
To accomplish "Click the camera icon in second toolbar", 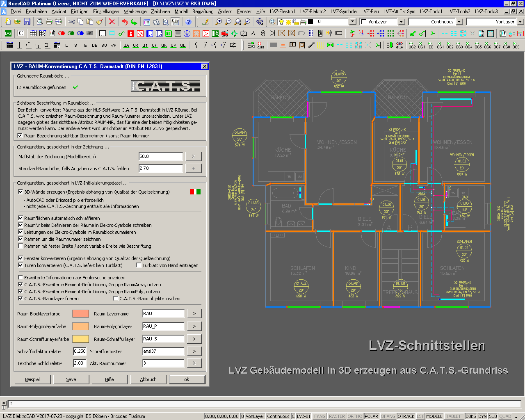I will point(90,33).
